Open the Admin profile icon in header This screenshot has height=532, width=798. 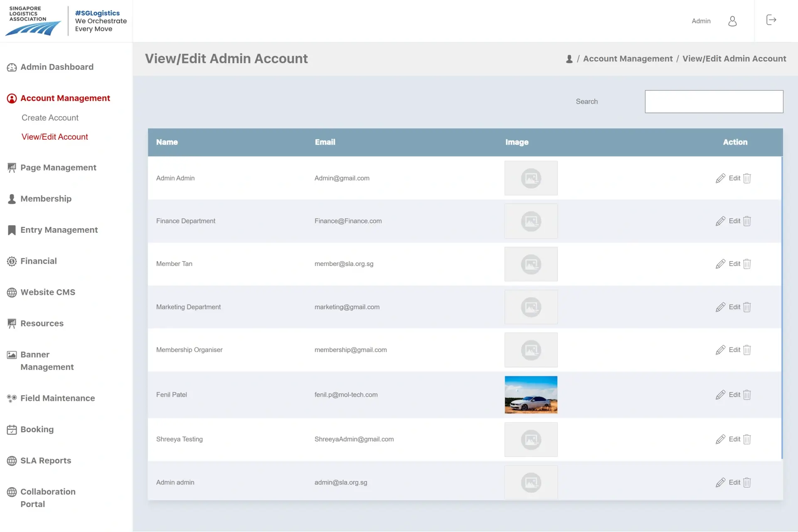coord(732,21)
